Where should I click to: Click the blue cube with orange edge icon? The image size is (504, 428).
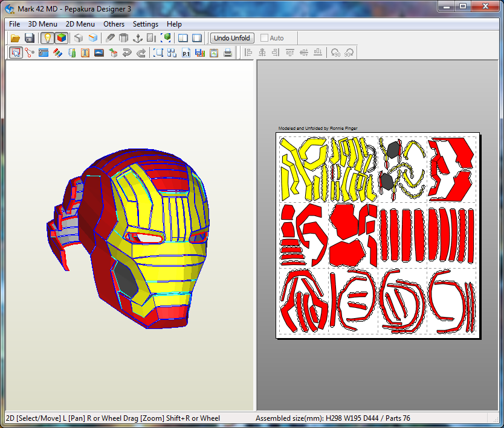[x=93, y=38]
